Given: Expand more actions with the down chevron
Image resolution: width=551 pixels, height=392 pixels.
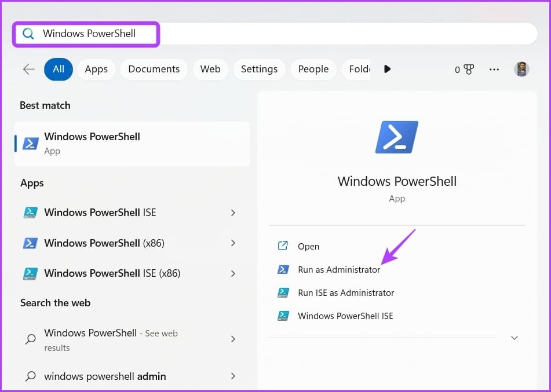Looking at the screenshot, I should point(514,338).
